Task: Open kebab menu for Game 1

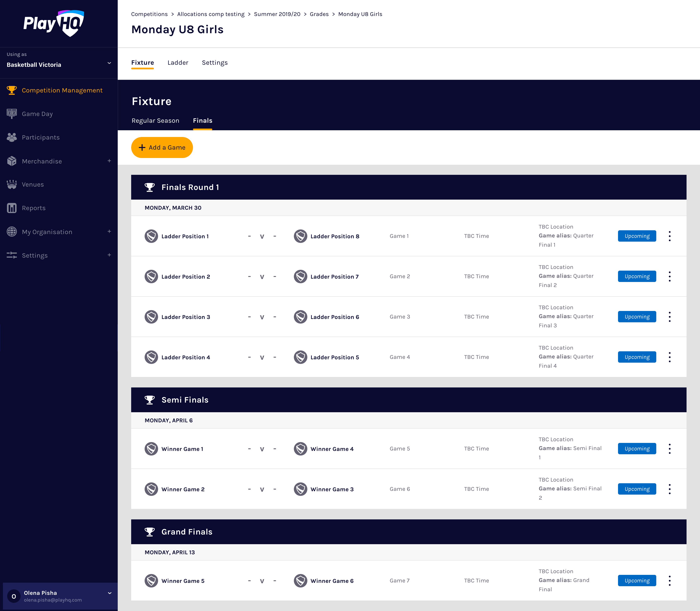Action: pos(669,236)
